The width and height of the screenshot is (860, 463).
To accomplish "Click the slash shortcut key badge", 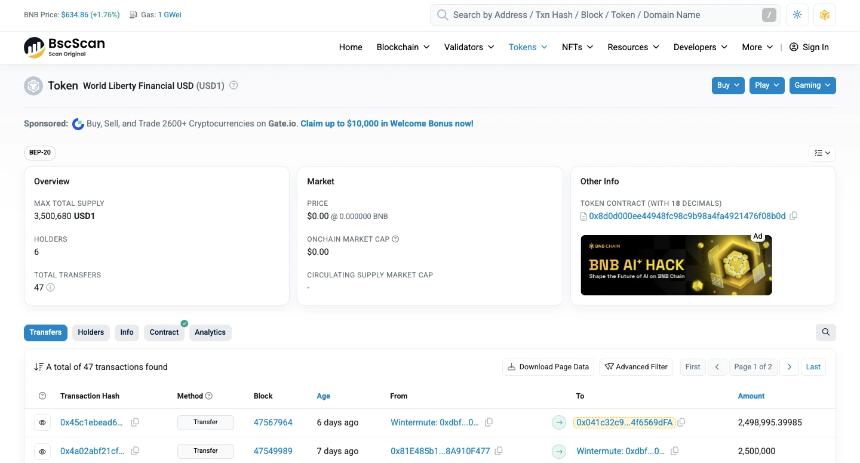I will click(x=769, y=15).
